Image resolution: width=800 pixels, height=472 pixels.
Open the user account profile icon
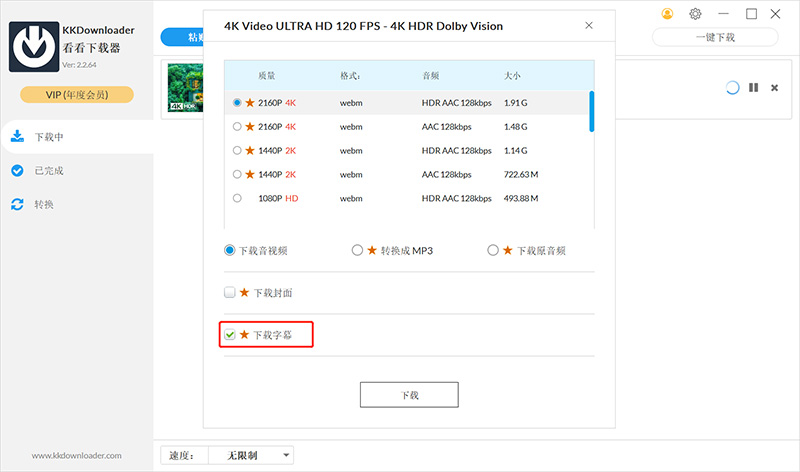pos(668,14)
